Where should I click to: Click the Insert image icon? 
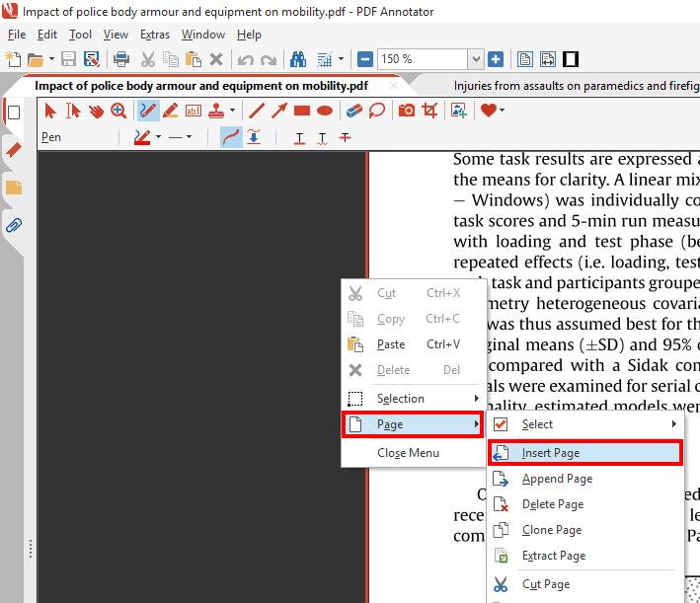[x=459, y=111]
